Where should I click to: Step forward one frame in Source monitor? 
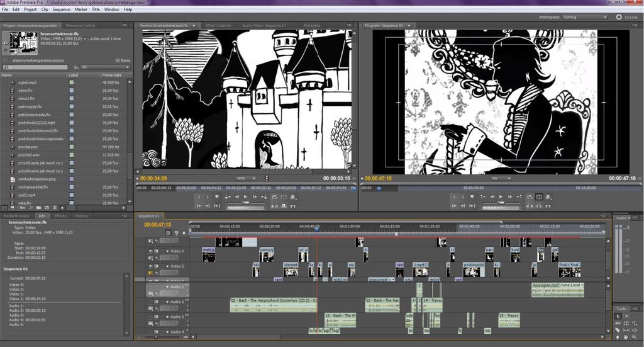[x=255, y=197]
